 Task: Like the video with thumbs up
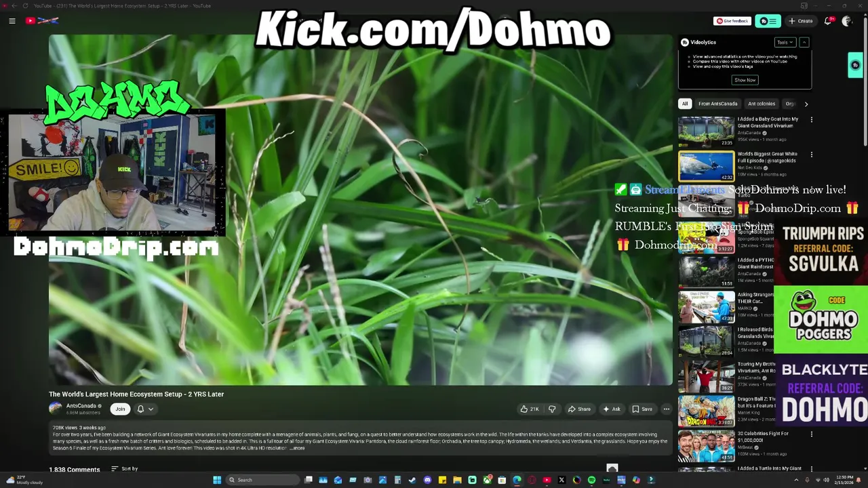(x=530, y=409)
